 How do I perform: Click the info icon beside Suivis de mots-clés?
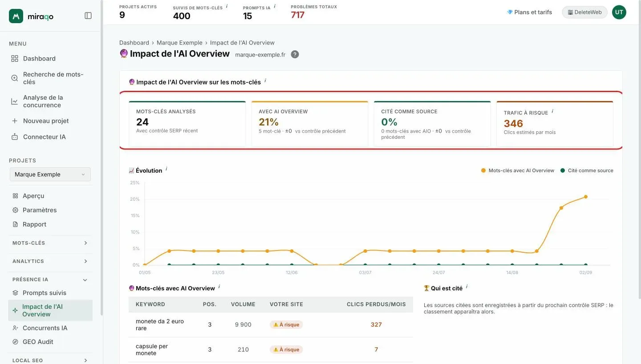point(227,6)
